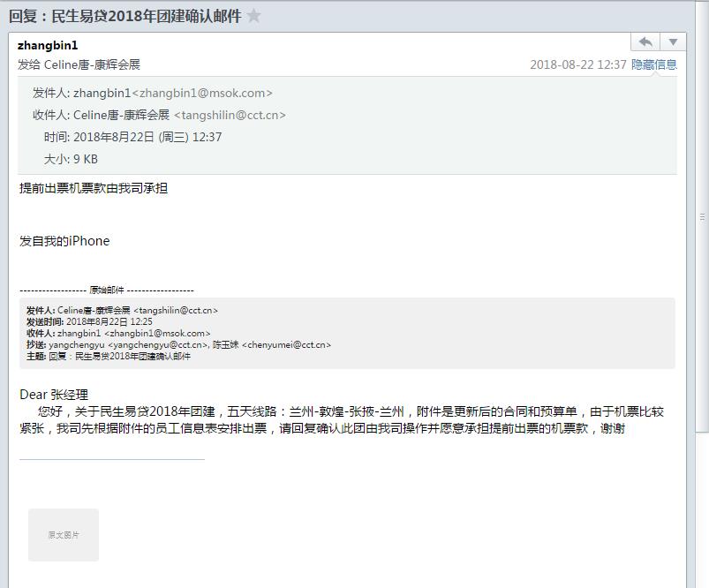Open the 原文图片 image placeholder

(x=64, y=535)
